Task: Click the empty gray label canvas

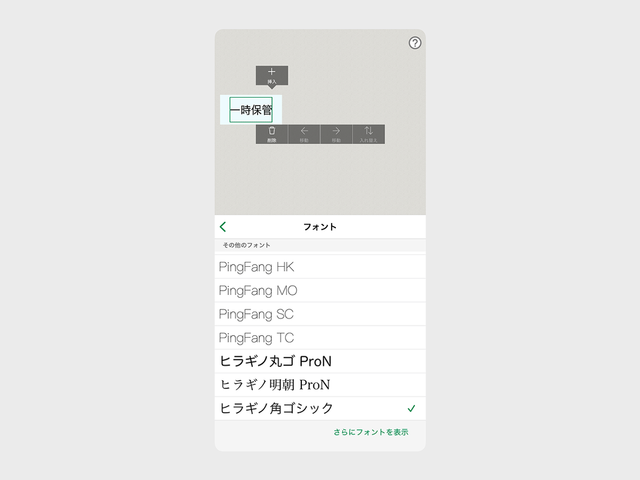Action: click(x=347, y=180)
